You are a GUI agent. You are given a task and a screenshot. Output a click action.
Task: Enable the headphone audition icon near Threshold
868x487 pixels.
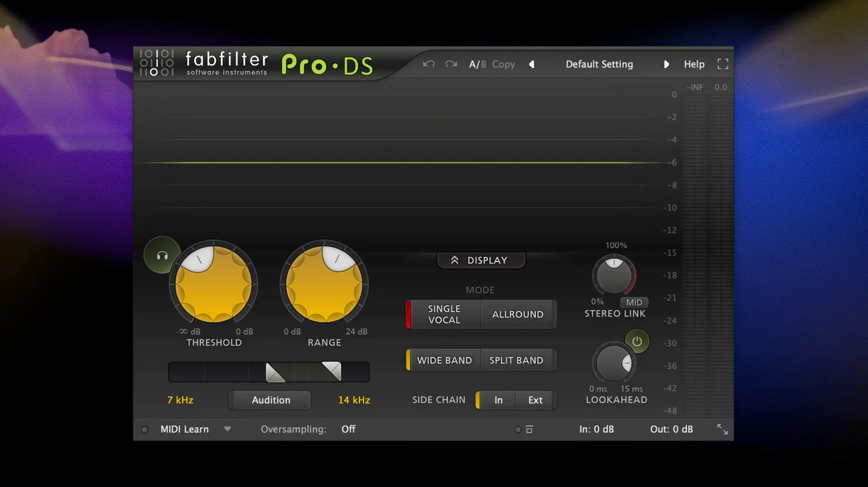point(162,256)
